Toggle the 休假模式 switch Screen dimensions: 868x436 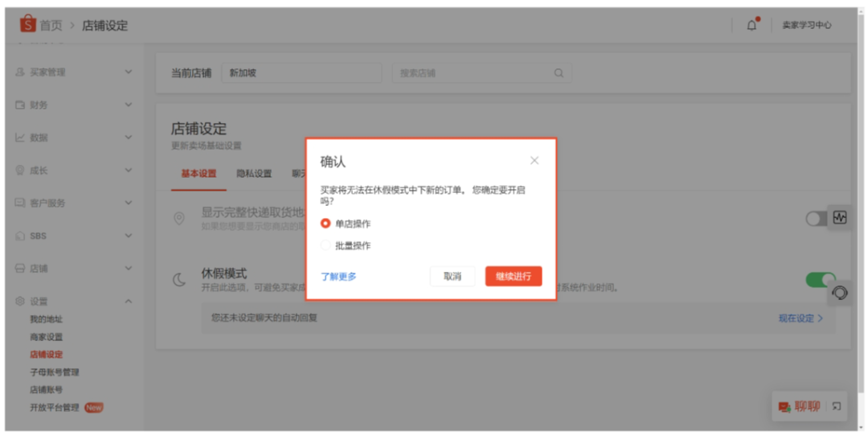[x=820, y=280]
